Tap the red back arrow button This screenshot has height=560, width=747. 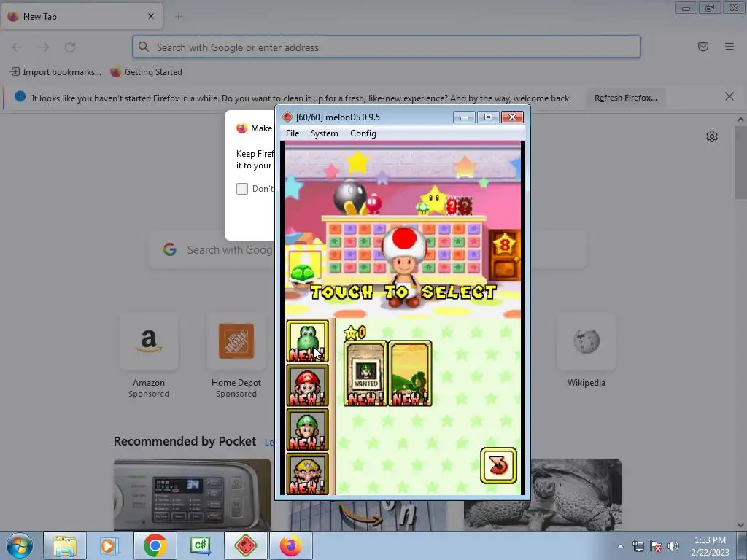(498, 465)
